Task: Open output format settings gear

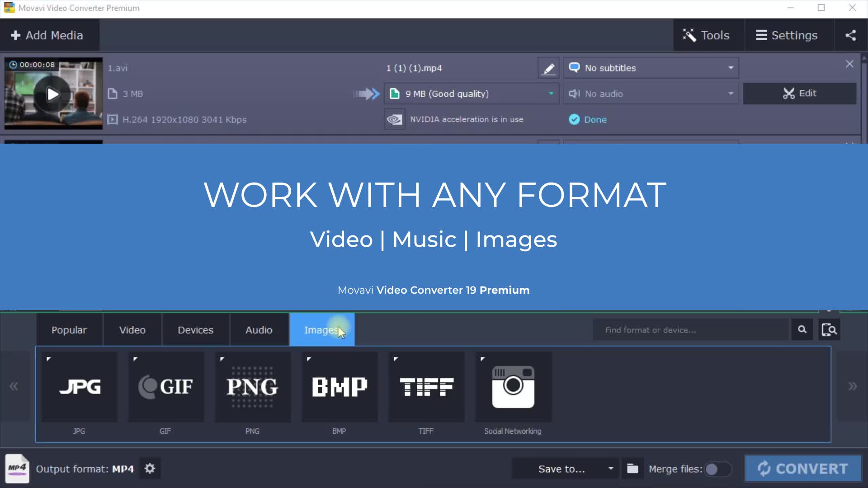Action: [150, 469]
